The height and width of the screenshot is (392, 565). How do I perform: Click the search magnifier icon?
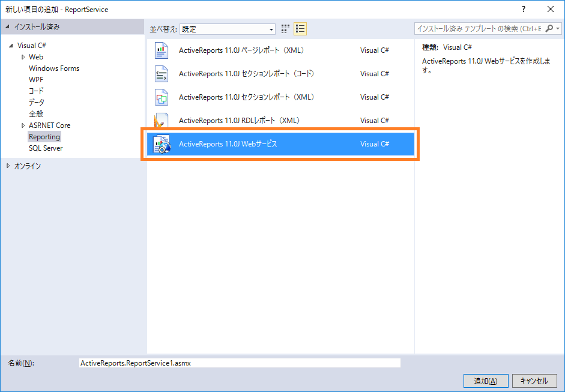(x=549, y=28)
